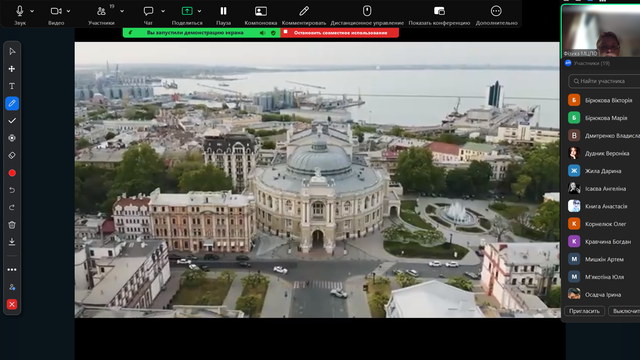
Task: Click the green Поделиться share icon
Action: (187, 11)
